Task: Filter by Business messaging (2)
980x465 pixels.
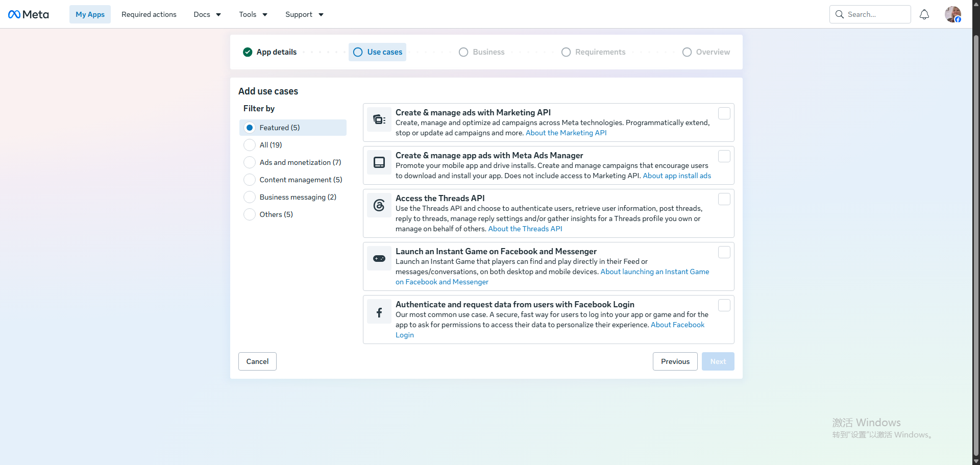Action: (293, 197)
